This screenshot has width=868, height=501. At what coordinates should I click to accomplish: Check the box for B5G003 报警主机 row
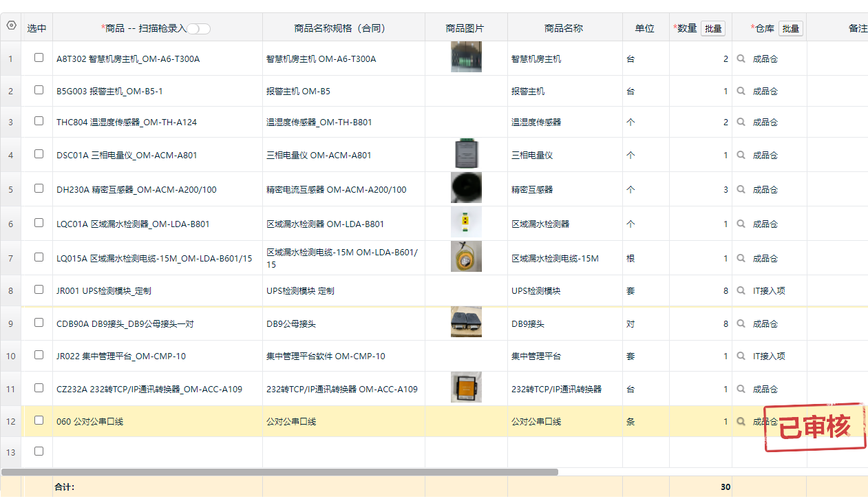point(39,90)
